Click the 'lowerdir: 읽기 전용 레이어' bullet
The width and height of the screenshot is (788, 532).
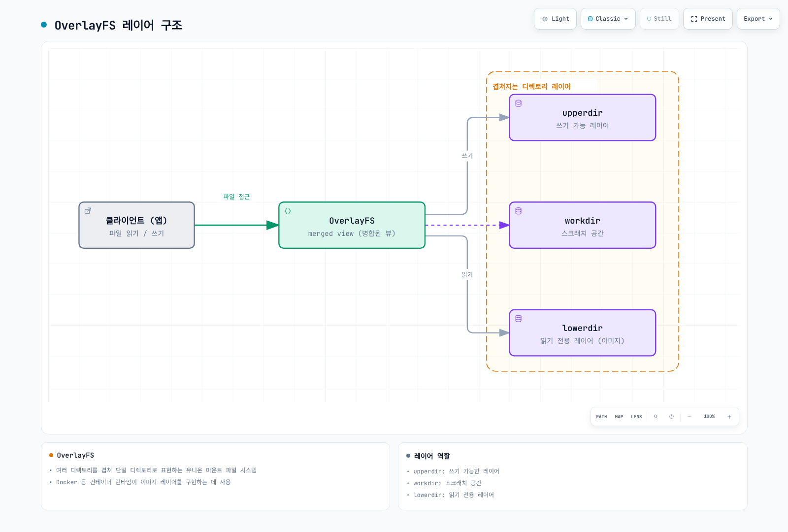pos(454,495)
